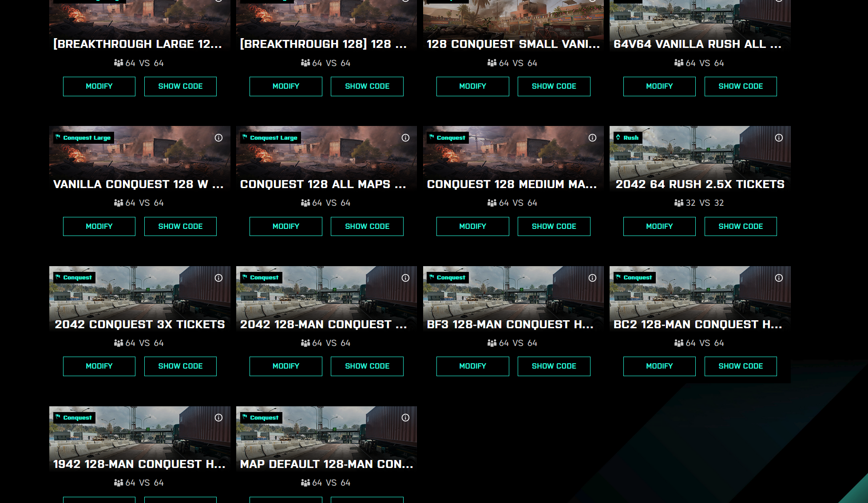Click Conquest tag on BC2 128-Man Conquest card
868x503 pixels.
pyautogui.click(x=634, y=277)
